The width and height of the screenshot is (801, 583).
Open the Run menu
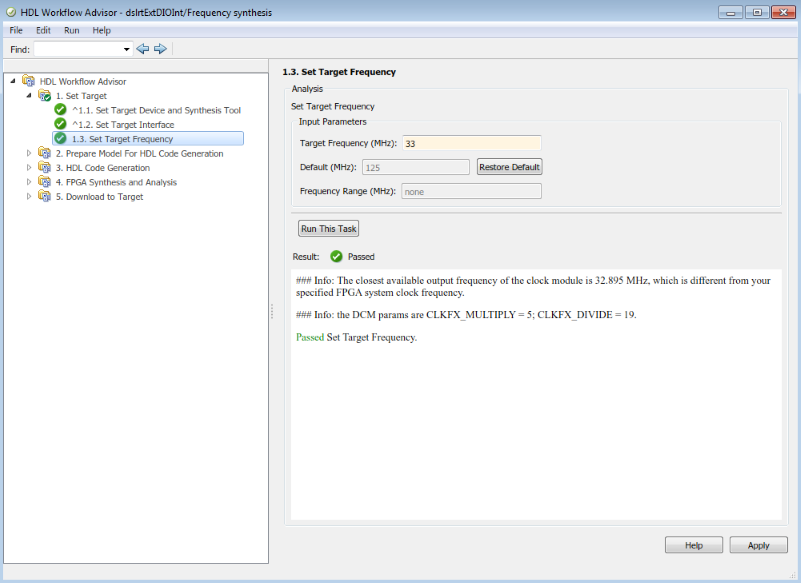(x=72, y=30)
